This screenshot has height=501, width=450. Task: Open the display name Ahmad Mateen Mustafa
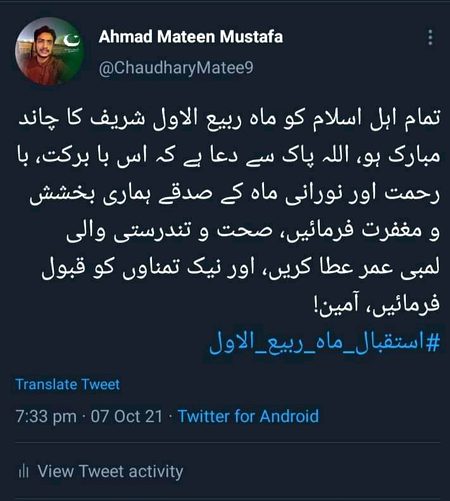click(191, 36)
